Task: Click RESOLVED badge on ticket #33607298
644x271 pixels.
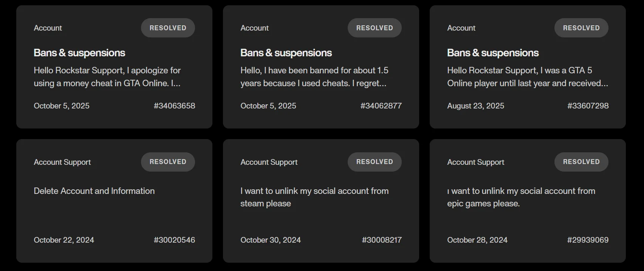Action: 581,28
